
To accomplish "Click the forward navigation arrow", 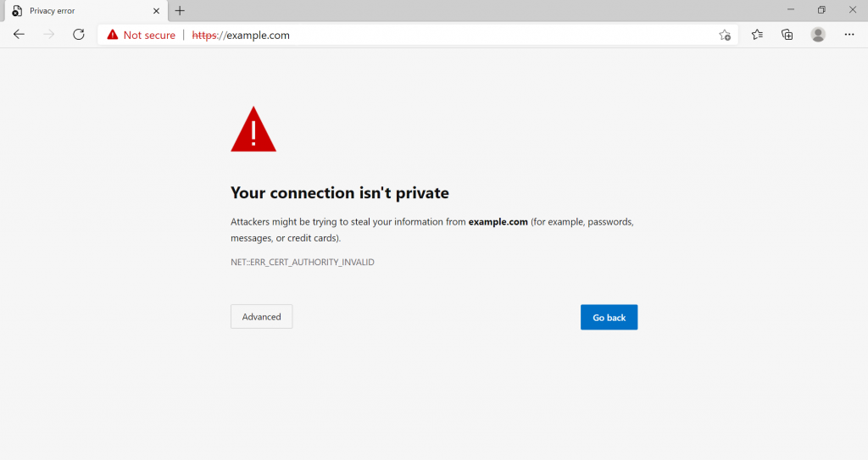I will click(x=49, y=35).
